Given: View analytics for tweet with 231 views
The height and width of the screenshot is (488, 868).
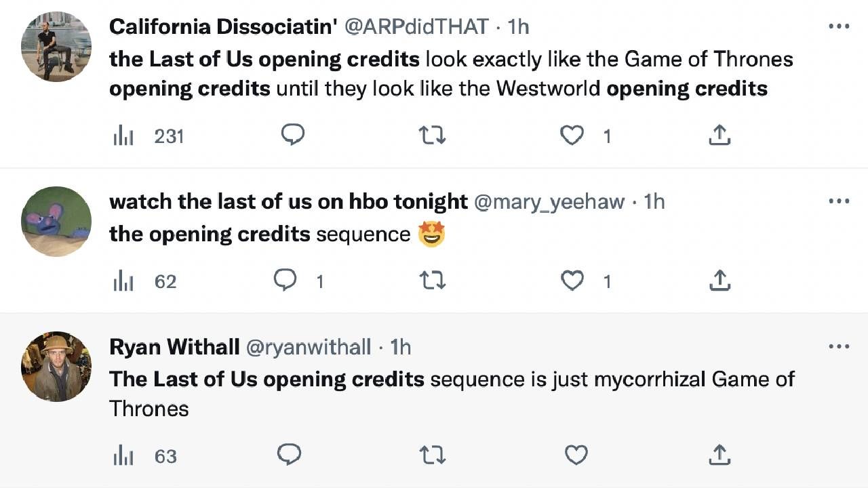Looking at the screenshot, I should pyautogui.click(x=123, y=136).
